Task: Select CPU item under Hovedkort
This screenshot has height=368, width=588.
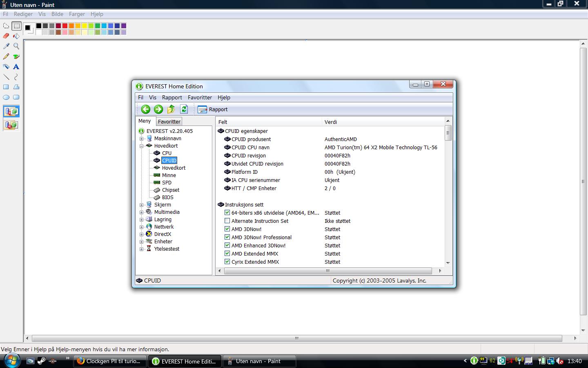Action: point(167,153)
